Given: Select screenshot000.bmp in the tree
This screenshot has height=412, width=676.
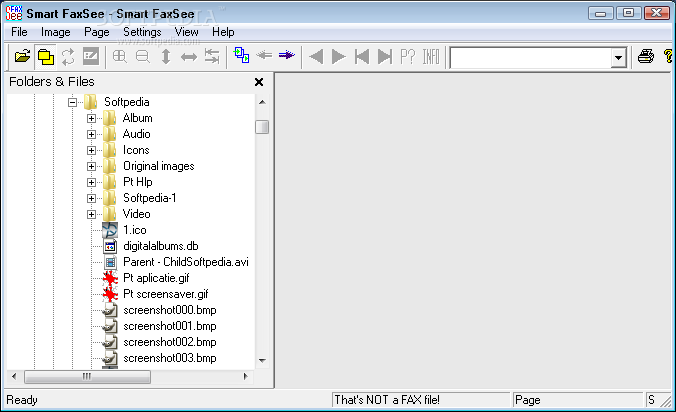Looking at the screenshot, I should click(169, 310).
